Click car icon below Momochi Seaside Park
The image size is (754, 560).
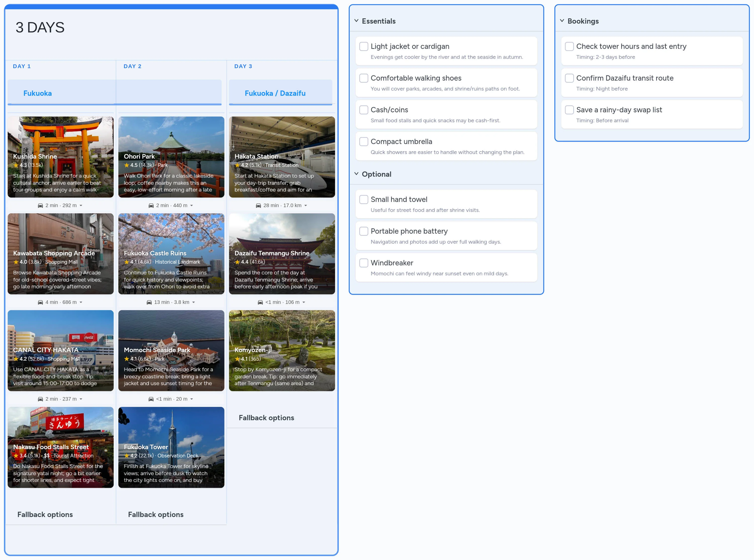(x=151, y=399)
